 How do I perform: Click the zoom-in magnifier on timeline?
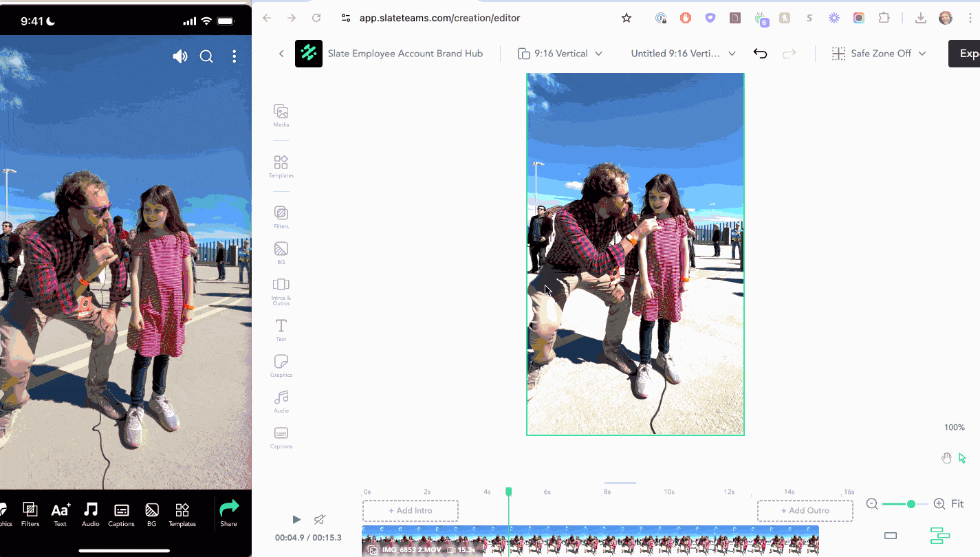point(939,504)
